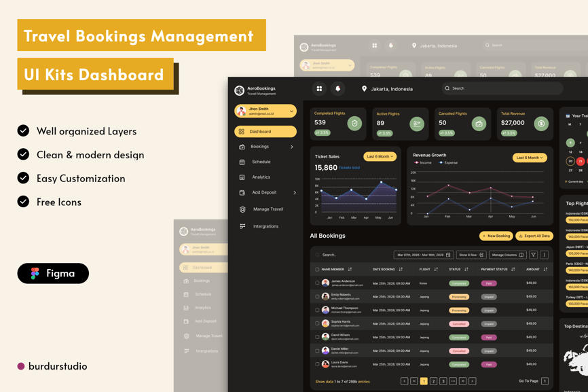The image size is (588, 392).
Task: Click the red highlighted date 21 in calendar
Action: pyautogui.click(x=580, y=162)
